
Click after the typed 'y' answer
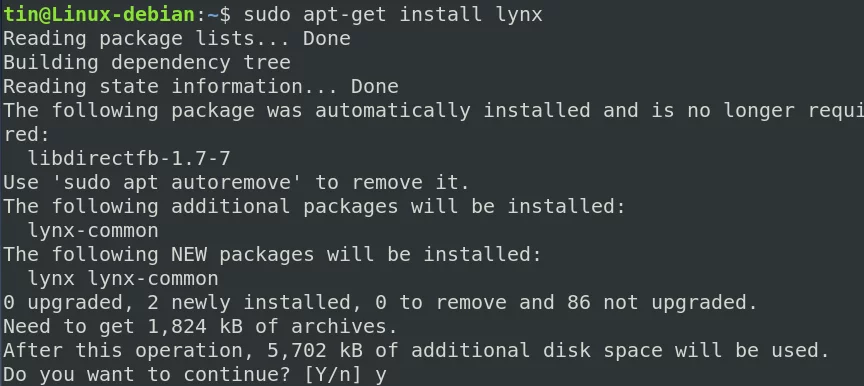389,376
